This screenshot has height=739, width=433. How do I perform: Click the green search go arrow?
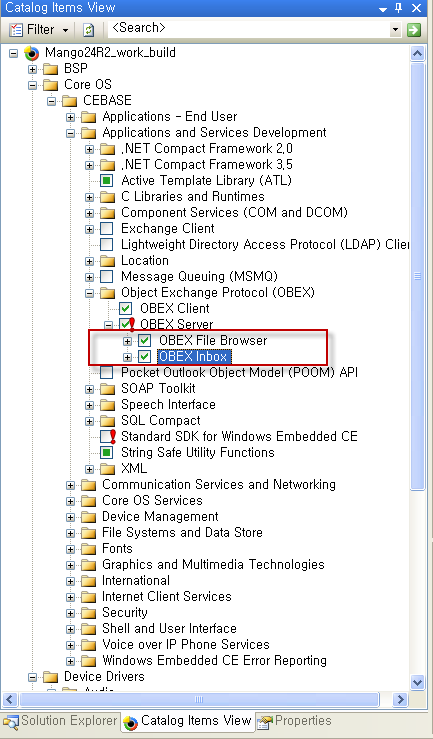coord(414,30)
